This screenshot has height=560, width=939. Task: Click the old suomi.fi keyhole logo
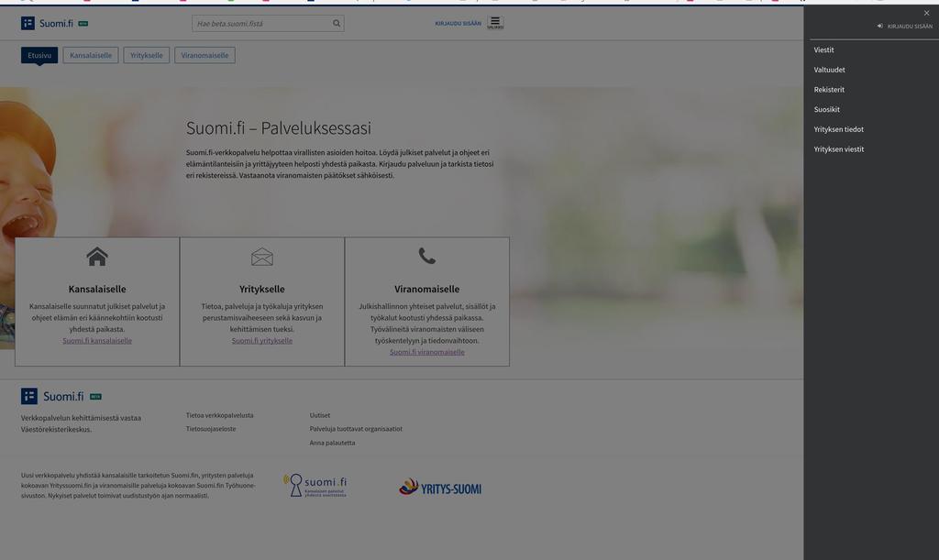click(315, 485)
